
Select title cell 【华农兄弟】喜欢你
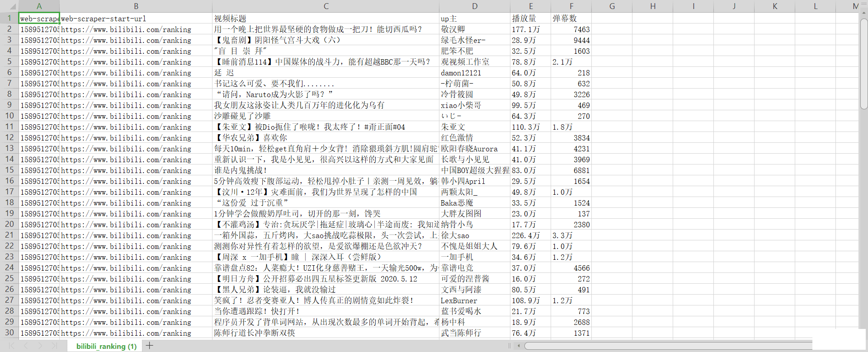pyautogui.click(x=326, y=138)
